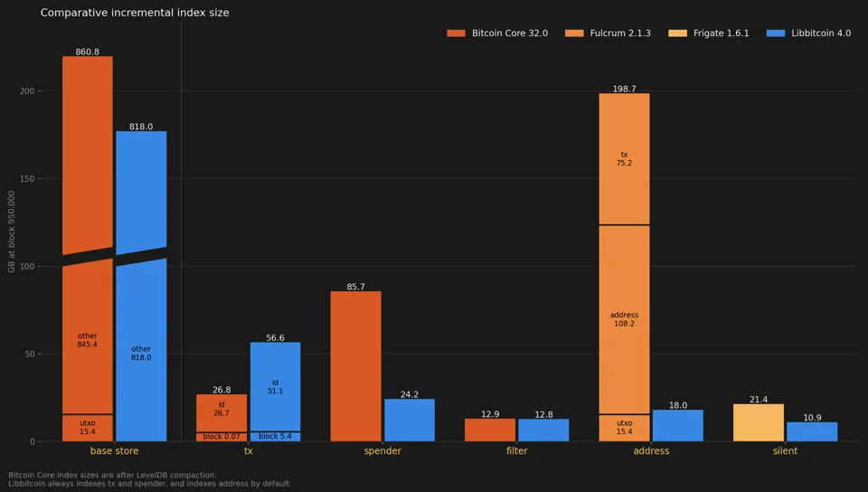Click the Fulcrum 2.1.3 legend color swatch
Viewport: 868px width, 492px height.
574,33
